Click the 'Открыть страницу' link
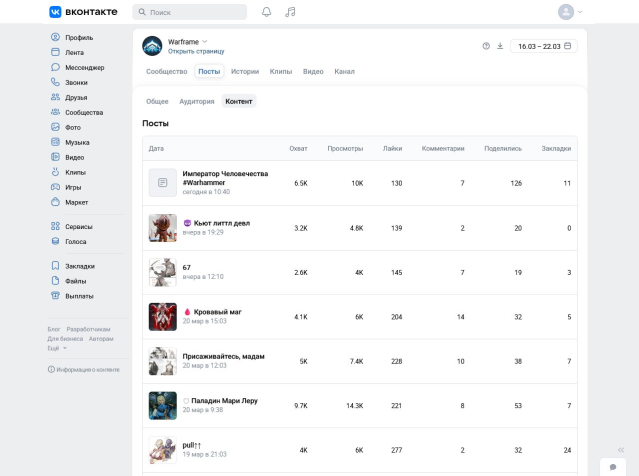Viewport: 639px width, 476px height. [x=196, y=51]
